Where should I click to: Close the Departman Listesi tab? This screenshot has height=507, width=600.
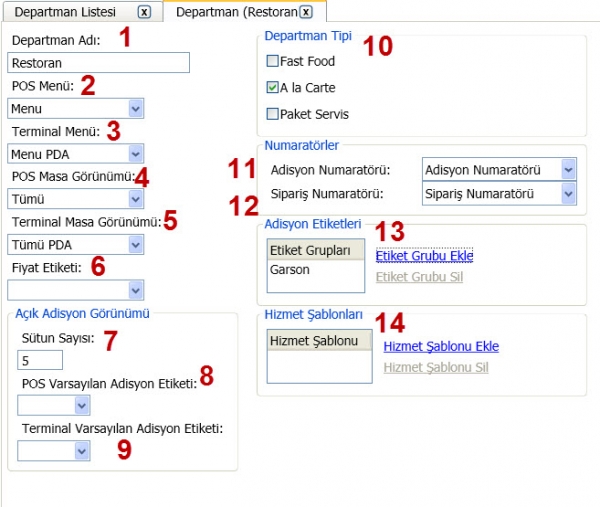tap(144, 12)
